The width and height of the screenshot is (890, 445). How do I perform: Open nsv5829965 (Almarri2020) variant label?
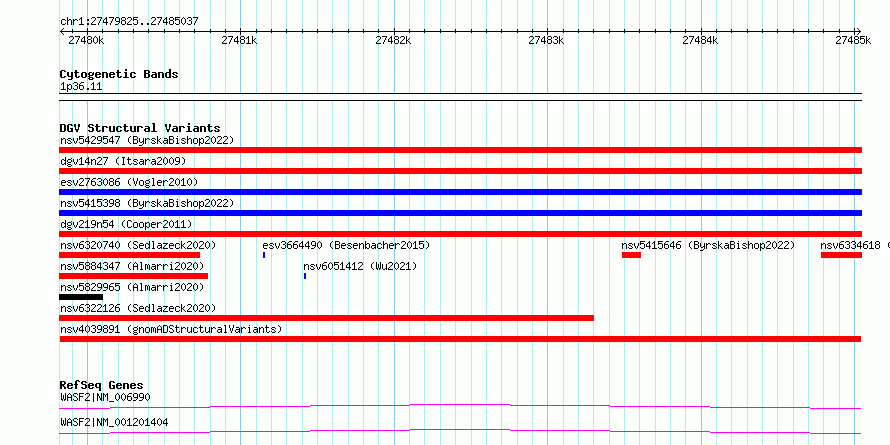(132, 287)
